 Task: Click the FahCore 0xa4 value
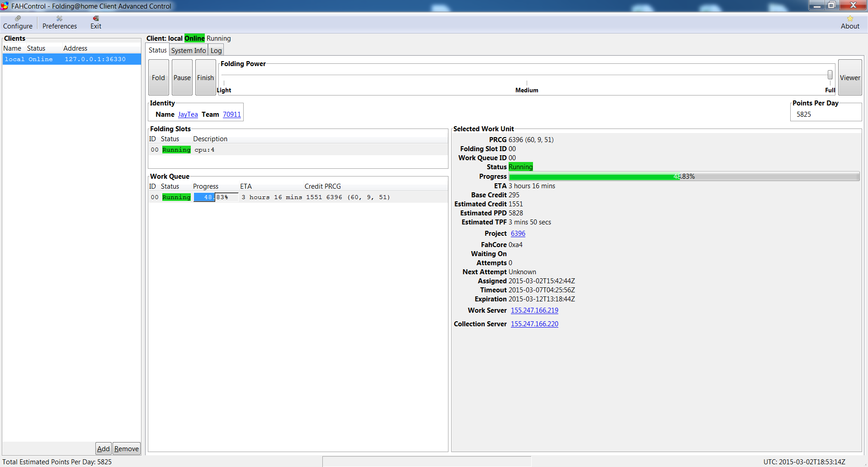[515, 245]
